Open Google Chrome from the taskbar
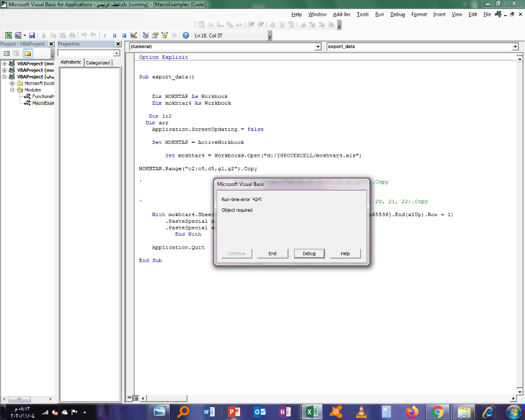The width and height of the screenshot is (525, 420). [437, 412]
